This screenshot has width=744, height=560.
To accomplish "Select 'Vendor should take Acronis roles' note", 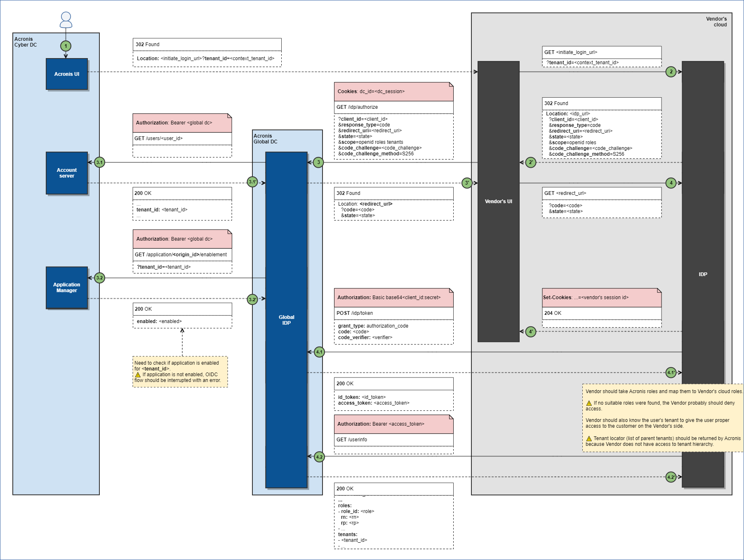I will pos(663,418).
